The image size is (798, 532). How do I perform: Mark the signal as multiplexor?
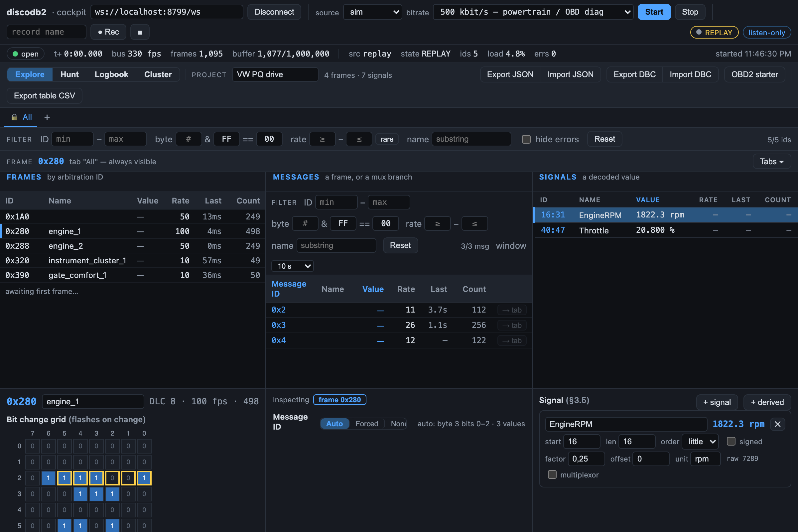(552, 475)
